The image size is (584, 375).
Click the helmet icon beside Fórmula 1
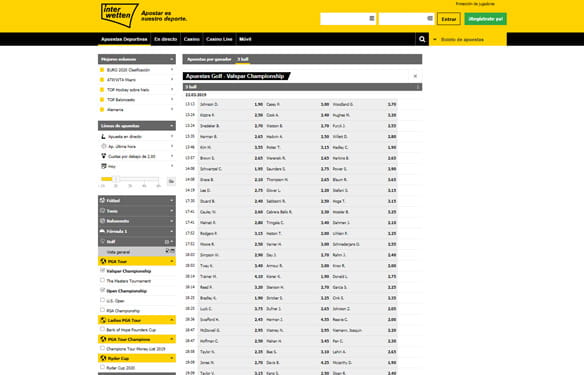pyautogui.click(x=102, y=231)
